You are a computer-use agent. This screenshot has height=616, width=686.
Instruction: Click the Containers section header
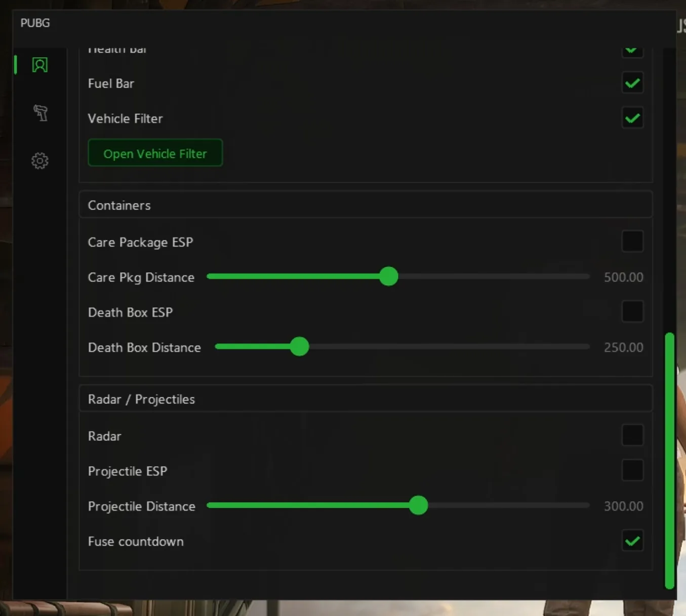tap(366, 205)
